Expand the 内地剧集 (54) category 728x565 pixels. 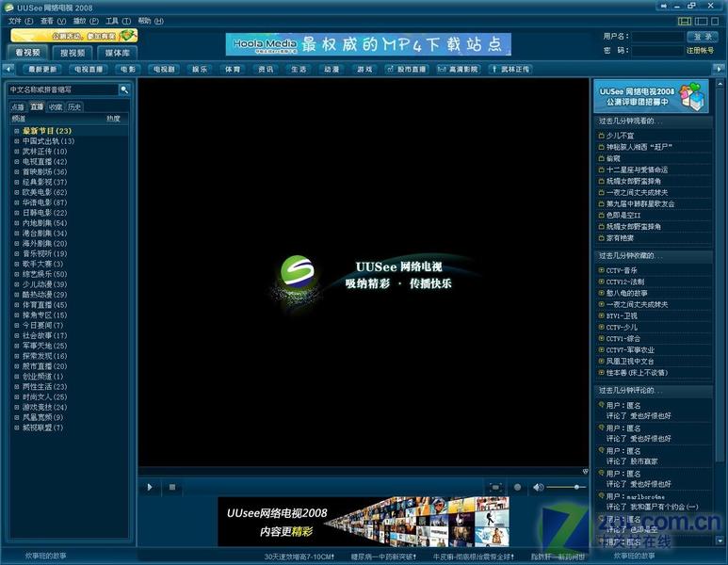17,223
